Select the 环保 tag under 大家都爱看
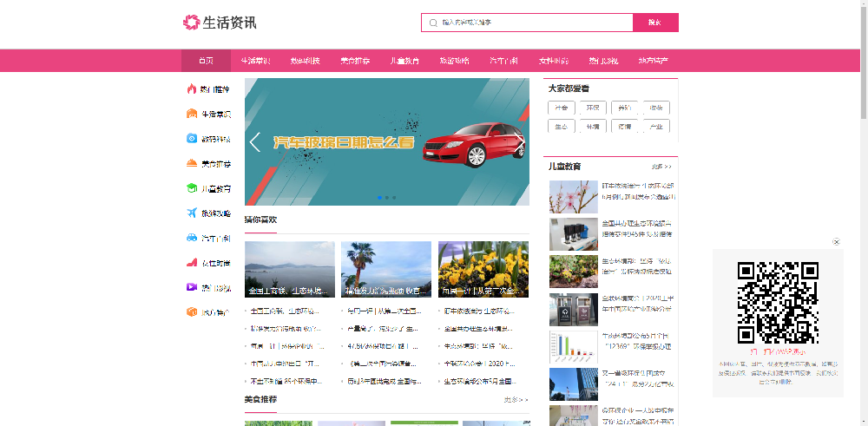The height and width of the screenshot is (426, 868). (x=593, y=108)
